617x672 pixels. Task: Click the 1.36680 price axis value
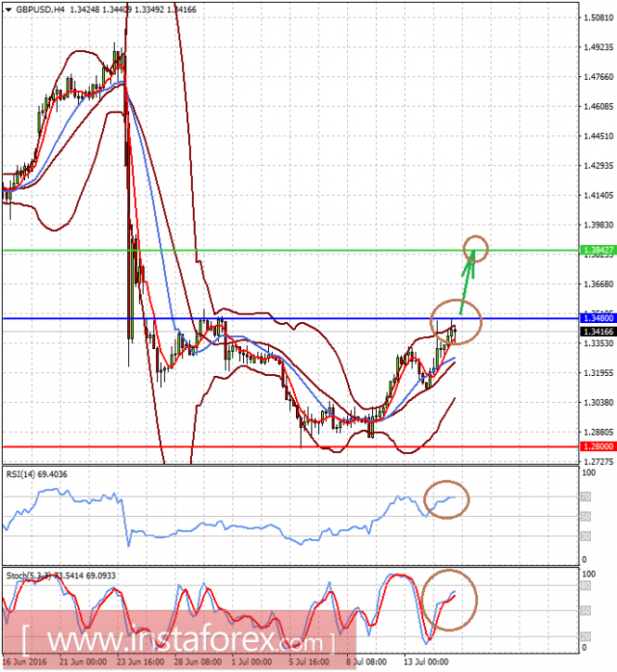598,284
